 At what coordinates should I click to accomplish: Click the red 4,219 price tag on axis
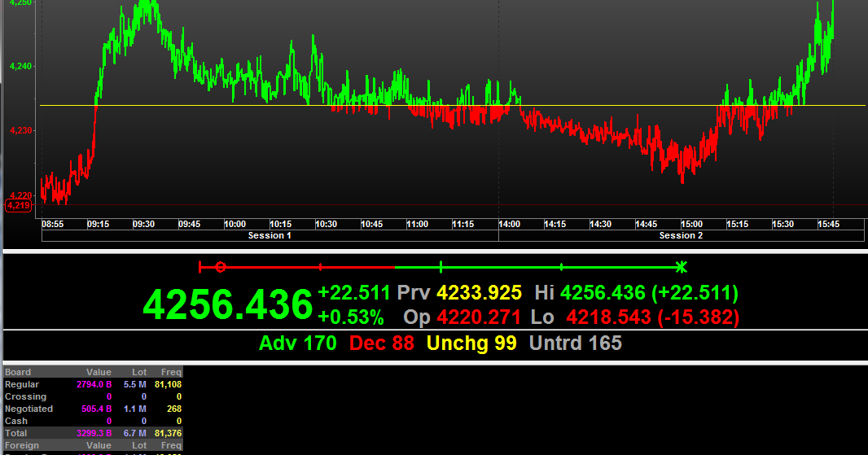(19, 205)
